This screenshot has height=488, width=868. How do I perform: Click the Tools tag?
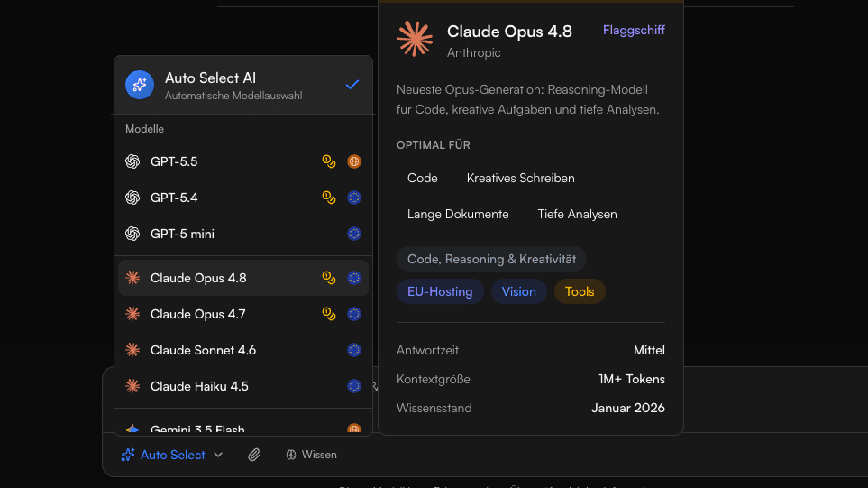pos(580,291)
